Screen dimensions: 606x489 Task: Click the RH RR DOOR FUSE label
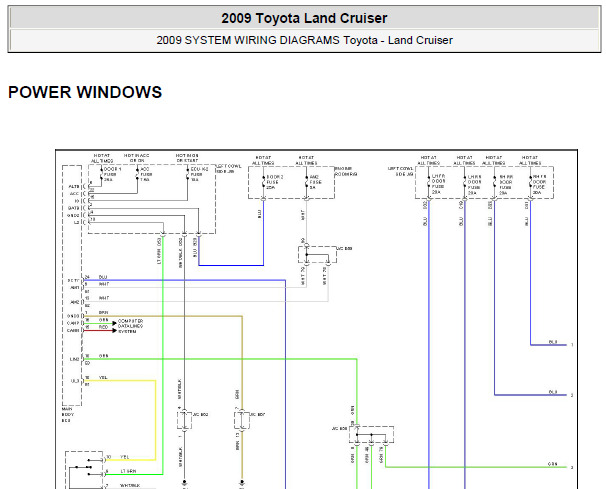(x=506, y=184)
